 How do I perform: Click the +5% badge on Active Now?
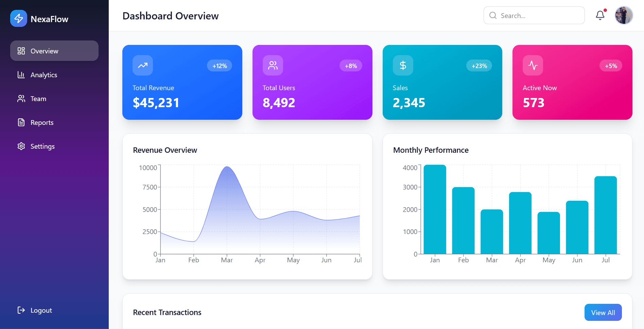(x=611, y=66)
